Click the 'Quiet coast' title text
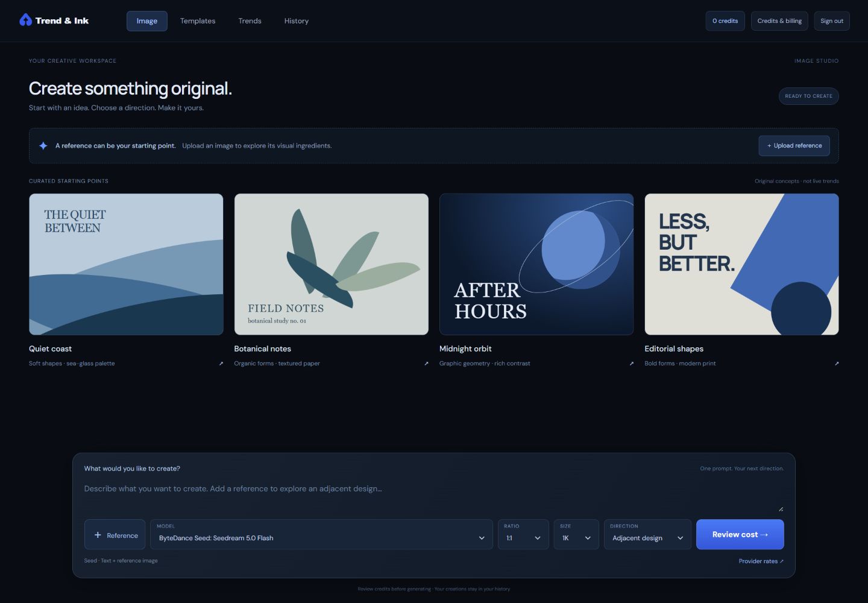Screen dimensions: 868x603 click(x=50, y=349)
